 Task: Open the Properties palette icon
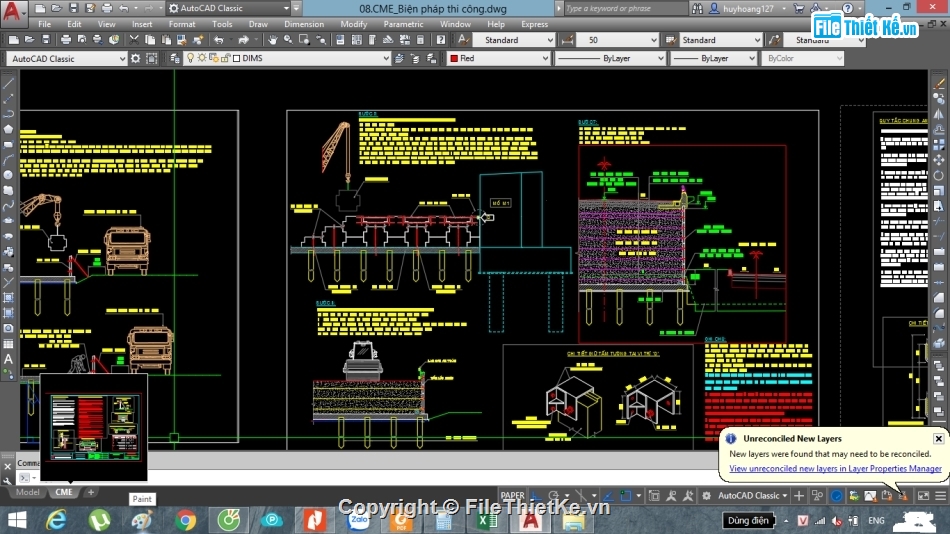point(340,40)
